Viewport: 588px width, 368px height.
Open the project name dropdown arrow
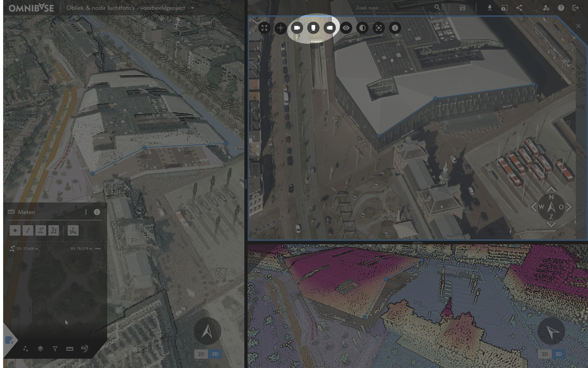[192, 8]
